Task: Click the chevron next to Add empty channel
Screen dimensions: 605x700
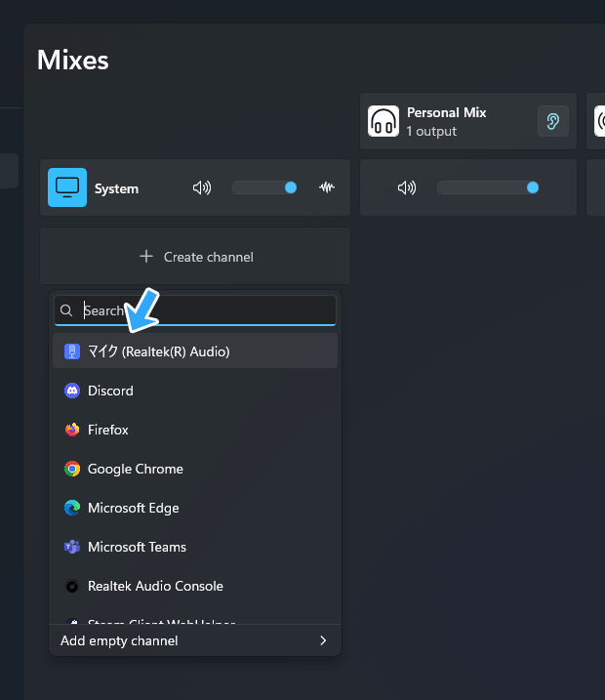Action: tap(323, 640)
